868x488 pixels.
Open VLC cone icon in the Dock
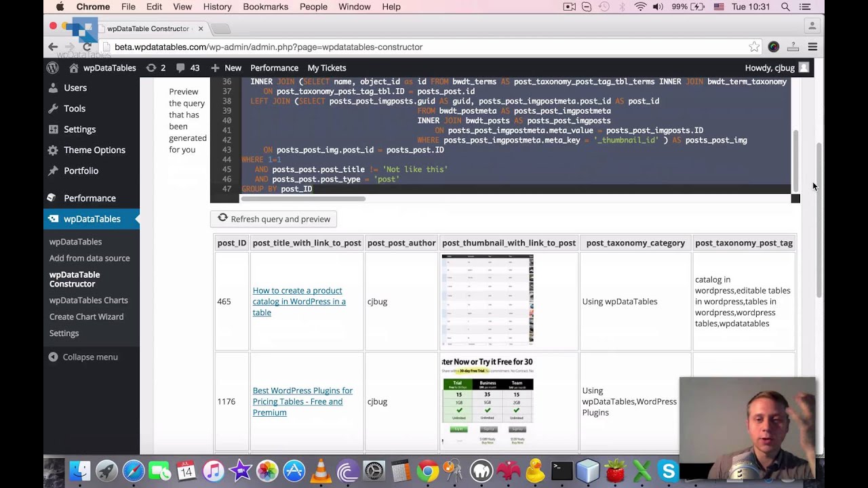tap(321, 471)
